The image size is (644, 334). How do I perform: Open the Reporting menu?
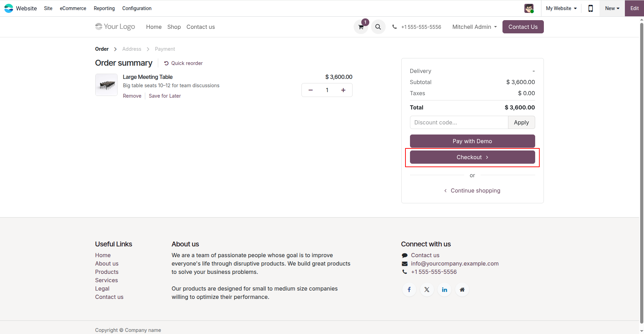pos(104,8)
